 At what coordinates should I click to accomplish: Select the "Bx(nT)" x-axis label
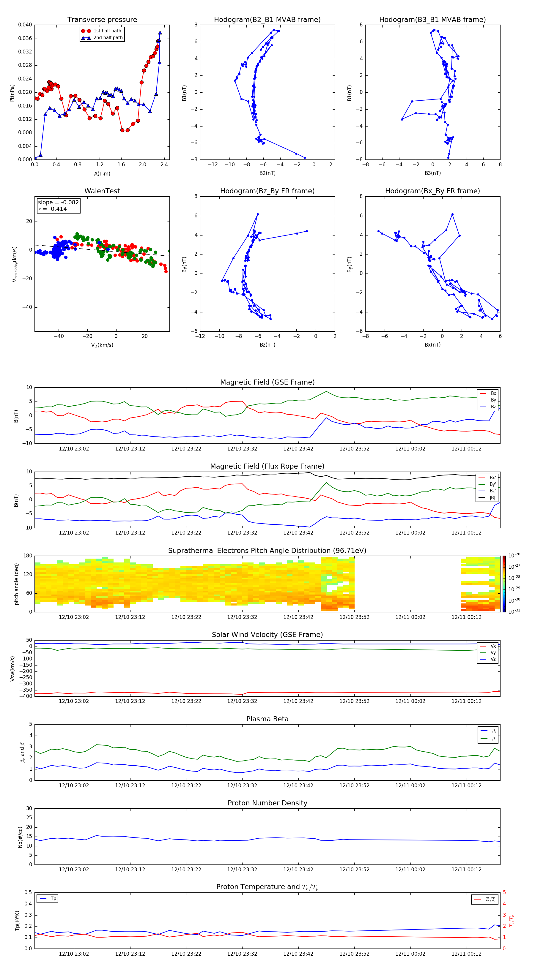(x=432, y=345)
